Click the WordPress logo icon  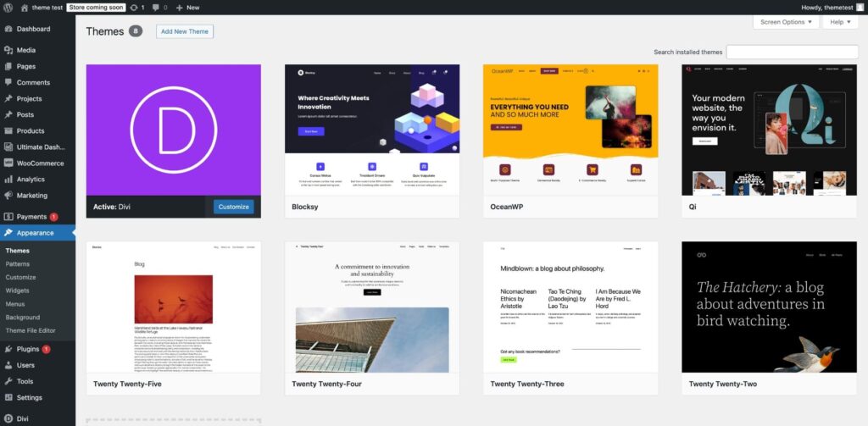8,7
